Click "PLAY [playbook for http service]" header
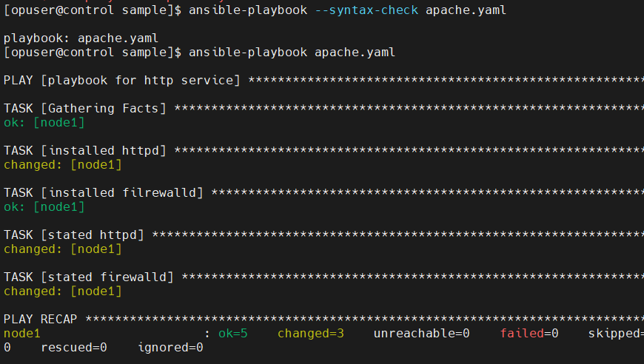 click(x=121, y=81)
